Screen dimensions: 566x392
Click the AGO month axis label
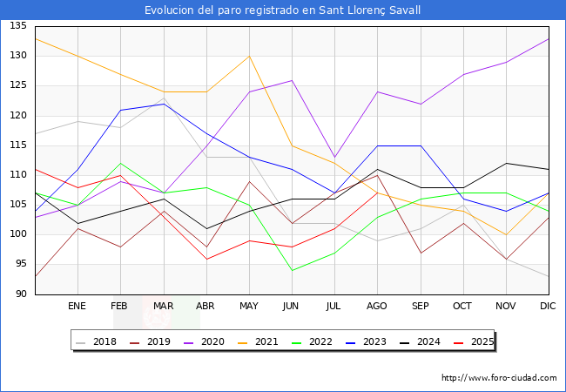click(x=377, y=306)
